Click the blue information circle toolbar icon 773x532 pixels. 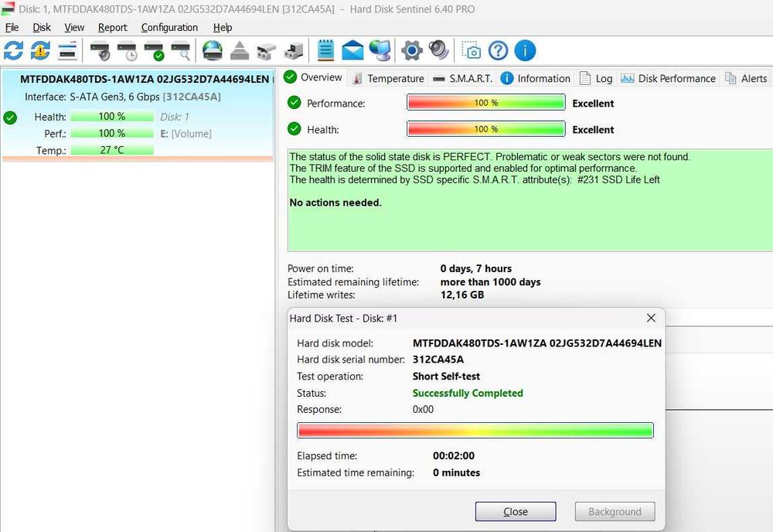click(525, 50)
